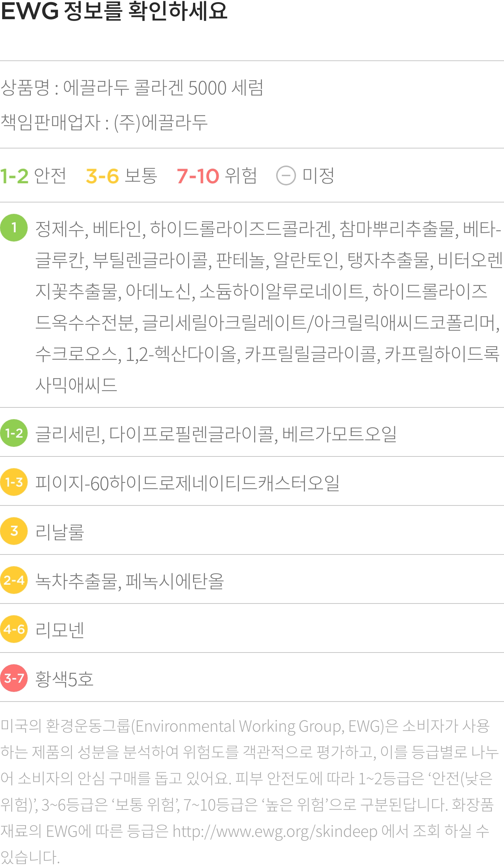
Task: Click the 7-10 위험 legend label
Action: point(217,175)
